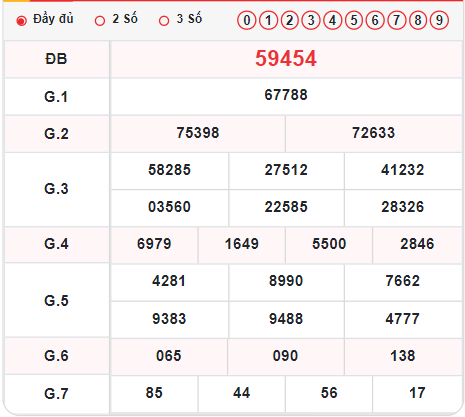Click the special prize number 59454
The height and width of the screenshot is (417, 465).
(x=286, y=59)
